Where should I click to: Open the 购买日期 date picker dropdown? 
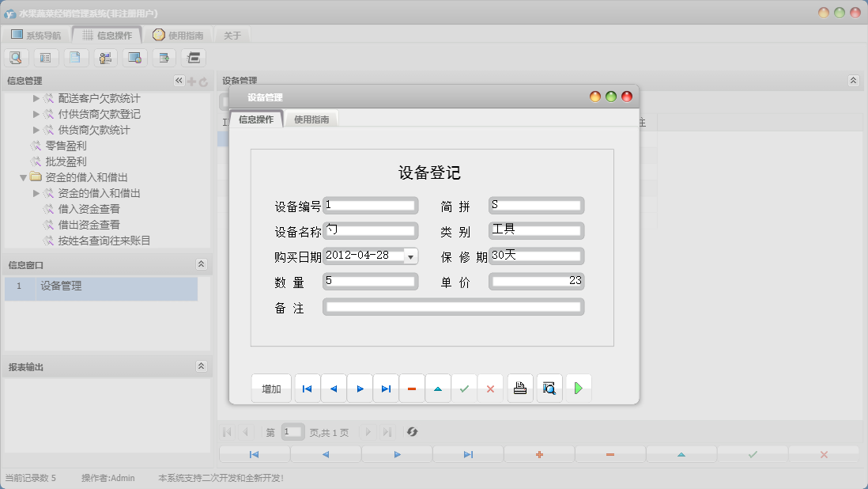point(411,256)
